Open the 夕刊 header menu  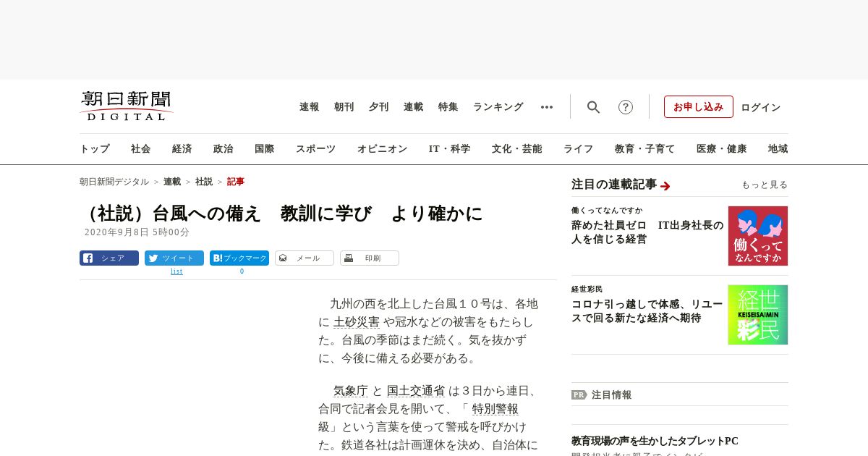coord(379,107)
